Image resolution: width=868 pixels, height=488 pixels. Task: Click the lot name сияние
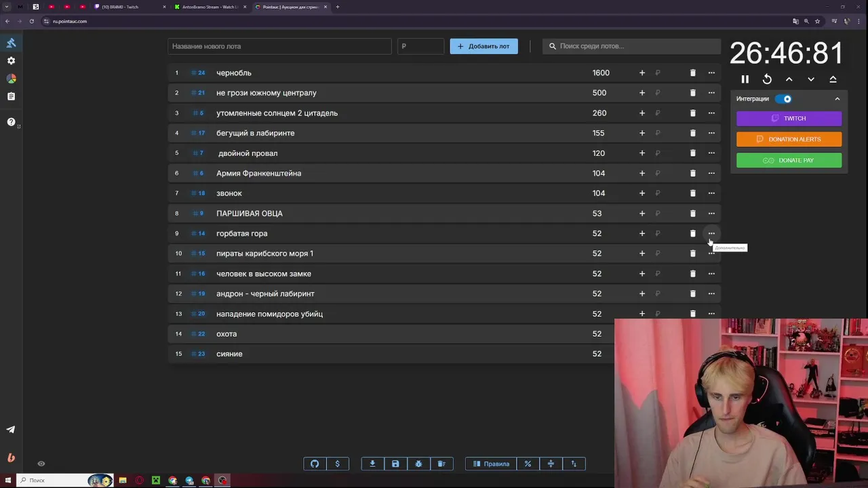(229, 354)
